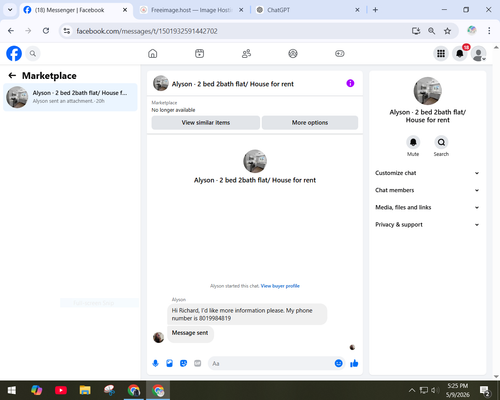This screenshot has width=500, height=400.
Task: Expand the Chat members section
Action: click(x=427, y=190)
